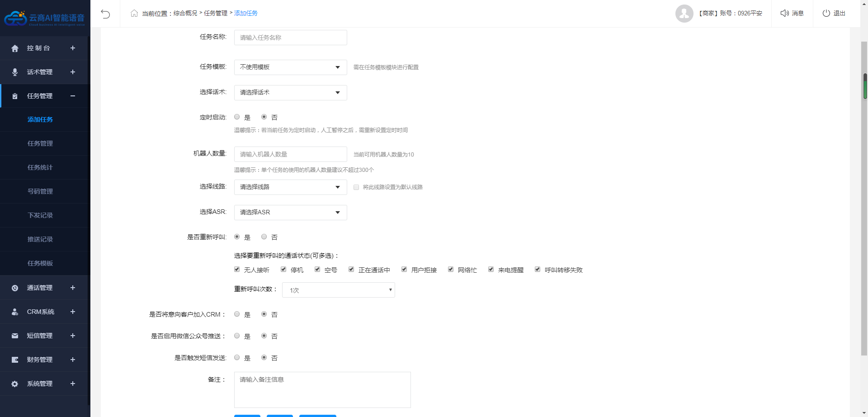
Task: Click the home icon in breadcrumb
Action: coord(134,13)
